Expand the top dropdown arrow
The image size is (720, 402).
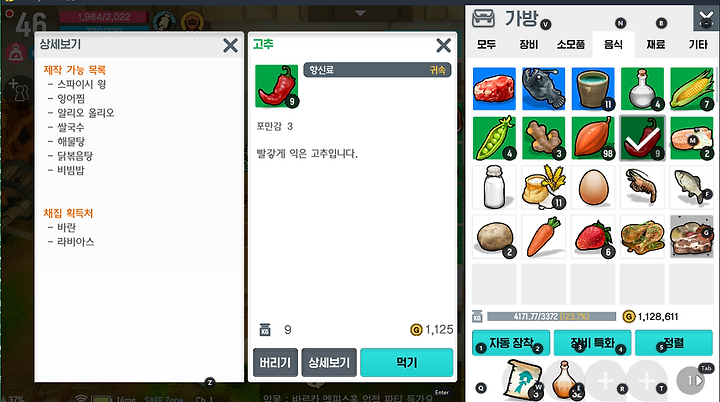360,13
